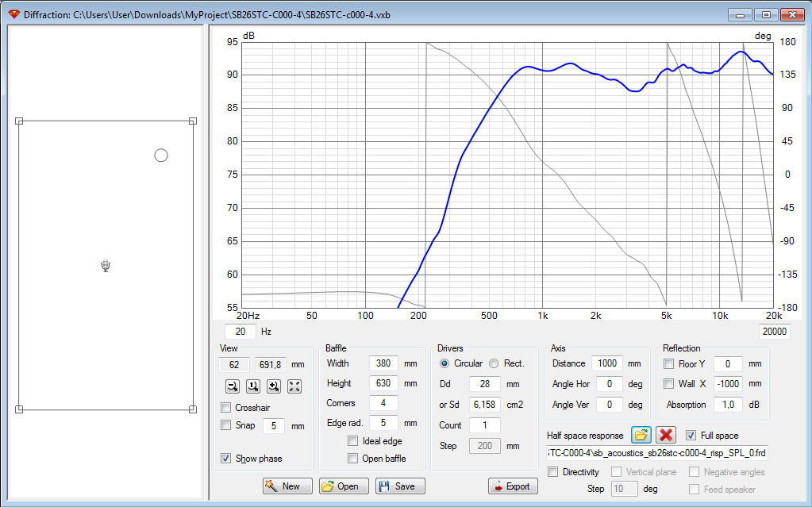Click the baffle Width input field
This screenshot has height=507, width=812.
(383, 363)
